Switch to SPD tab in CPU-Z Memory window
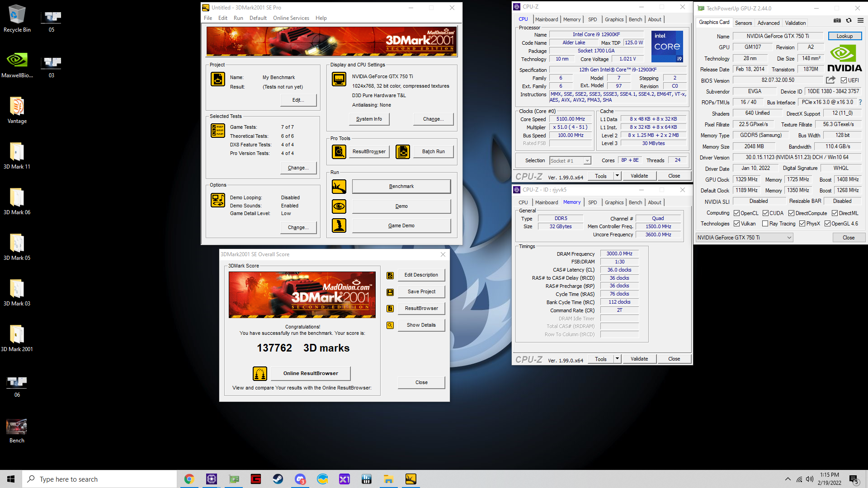This screenshot has width=868, height=488. (592, 202)
